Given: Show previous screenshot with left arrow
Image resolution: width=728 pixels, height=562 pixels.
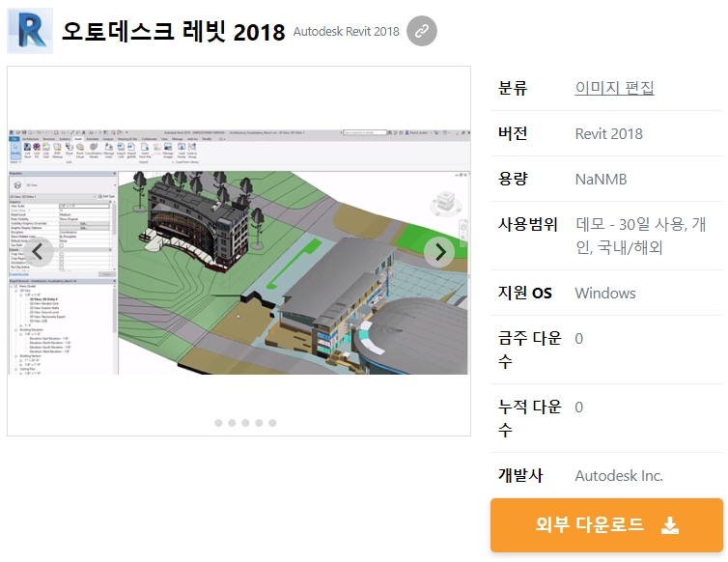Looking at the screenshot, I should [x=38, y=252].
